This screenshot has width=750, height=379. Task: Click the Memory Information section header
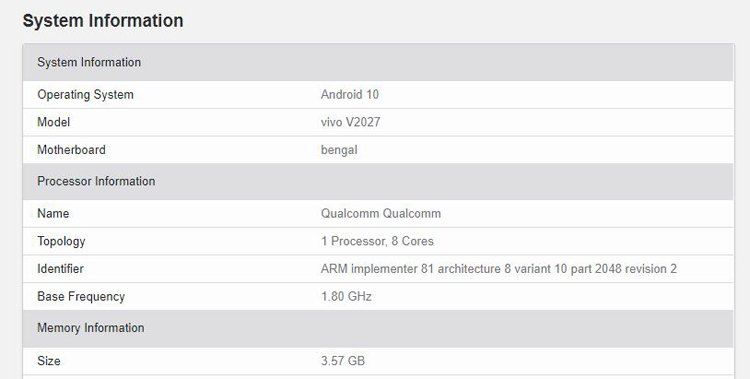click(378, 328)
